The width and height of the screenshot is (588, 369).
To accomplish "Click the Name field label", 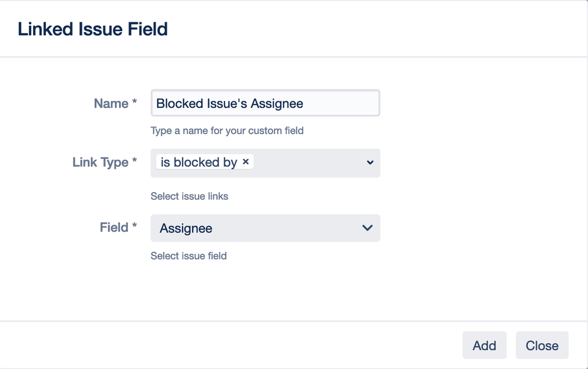I will 111,104.
